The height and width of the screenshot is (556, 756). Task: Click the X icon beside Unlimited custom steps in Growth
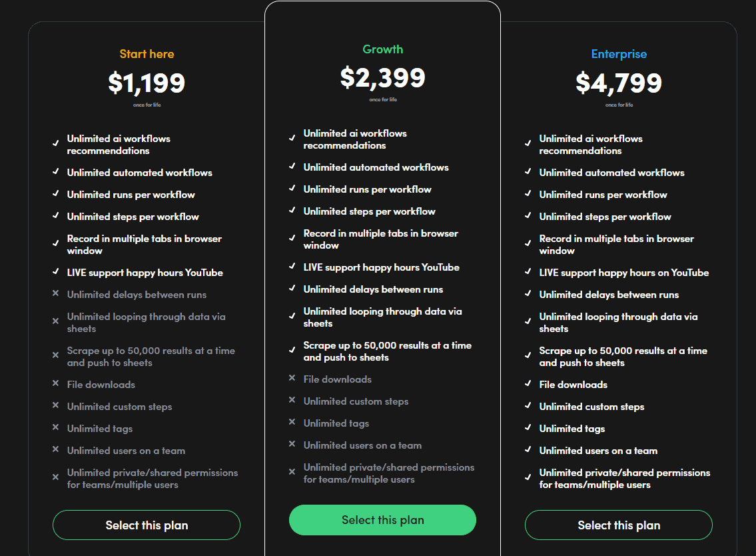point(292,401)
